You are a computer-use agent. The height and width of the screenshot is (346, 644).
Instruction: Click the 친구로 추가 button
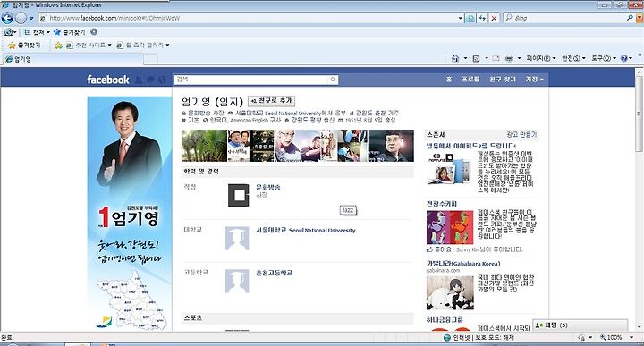272,100
